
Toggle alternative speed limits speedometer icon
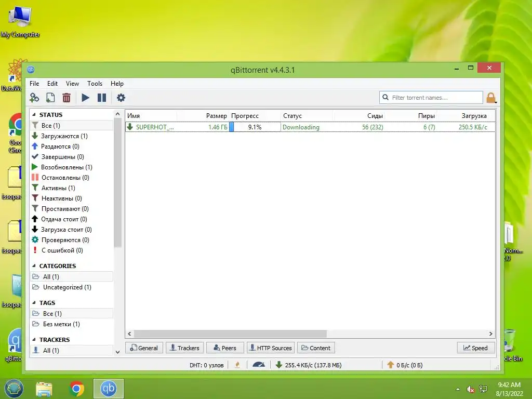[x=259, y=365]
